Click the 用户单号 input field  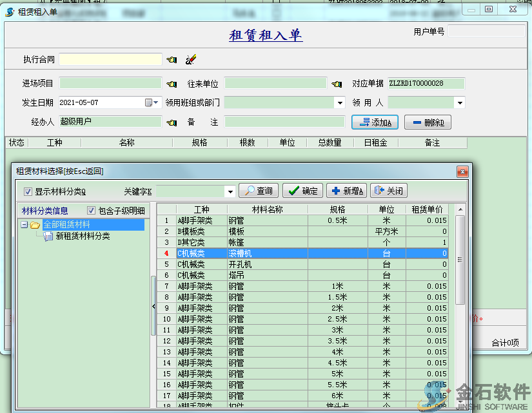(486, 32)
